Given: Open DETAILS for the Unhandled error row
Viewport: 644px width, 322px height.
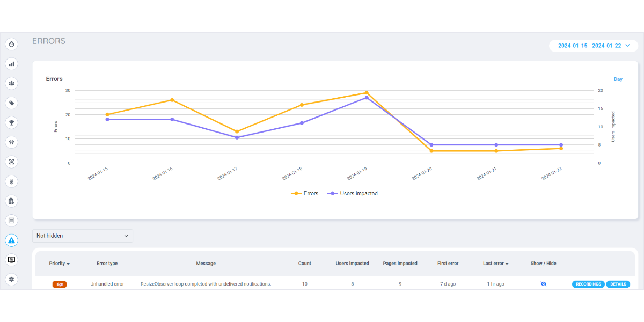Looking at the screenshot, I should point(618,284).
